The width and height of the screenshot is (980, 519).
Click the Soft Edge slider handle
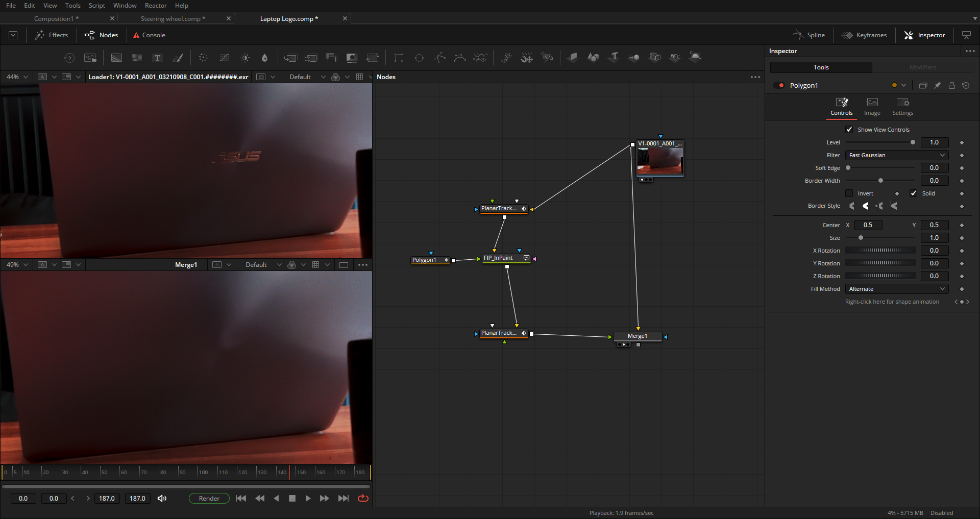[848, 168]
